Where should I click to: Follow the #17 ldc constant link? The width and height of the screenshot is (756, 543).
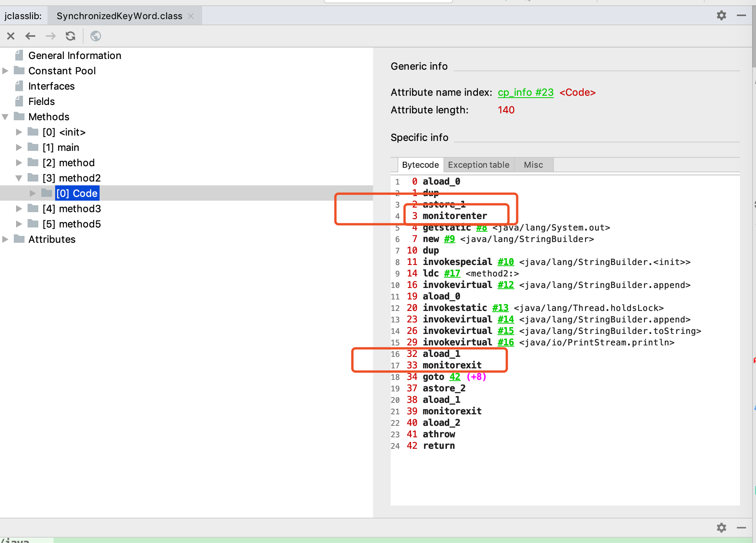click(452, 273)
